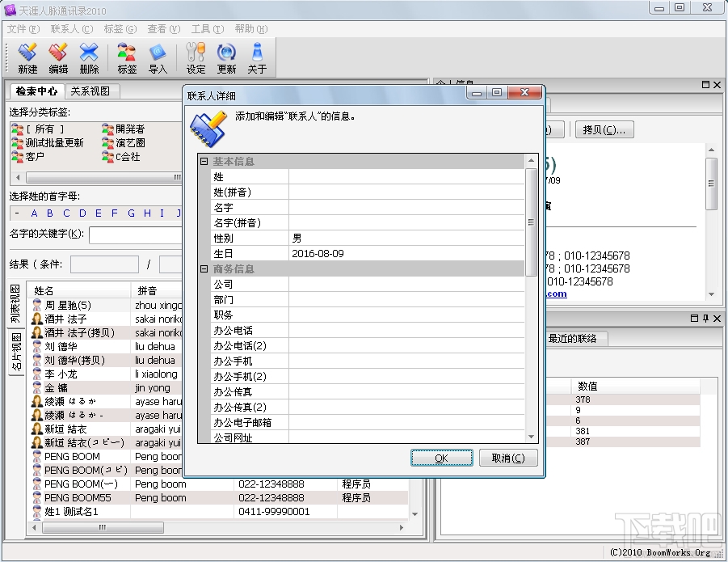Switch to the 检索中心 tab
The image size is (728, 562).
[36, 91]
